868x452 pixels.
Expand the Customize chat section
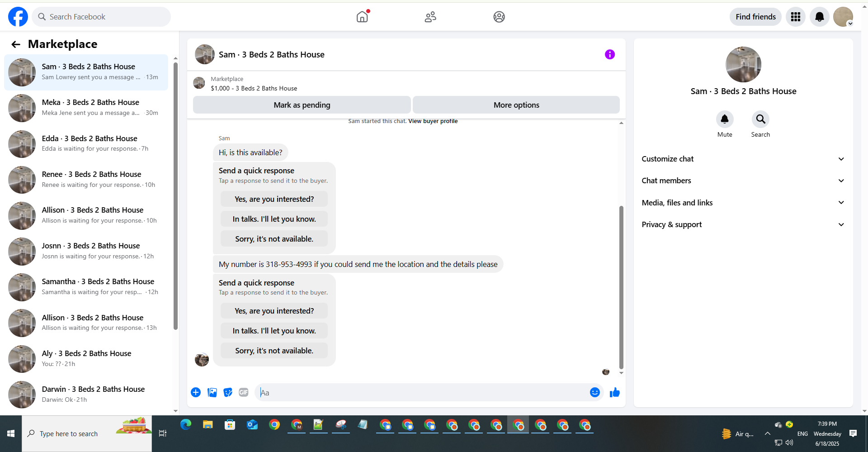tap(743, 159)
